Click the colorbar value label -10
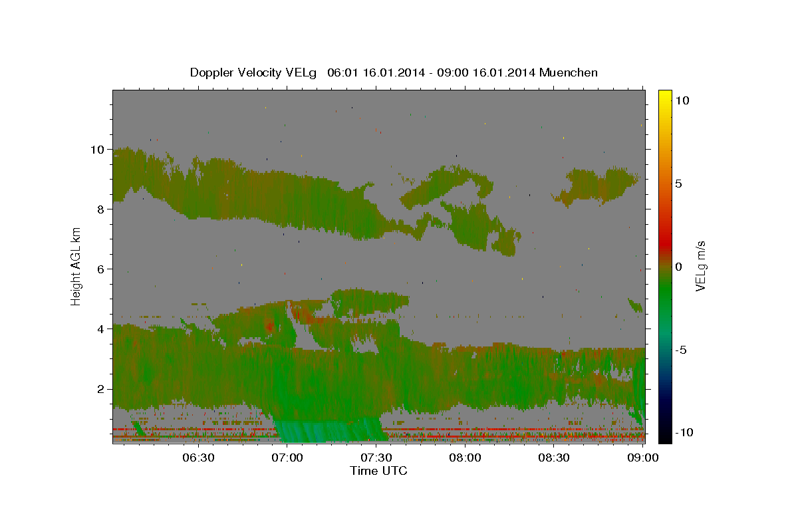 coord(684,433)
